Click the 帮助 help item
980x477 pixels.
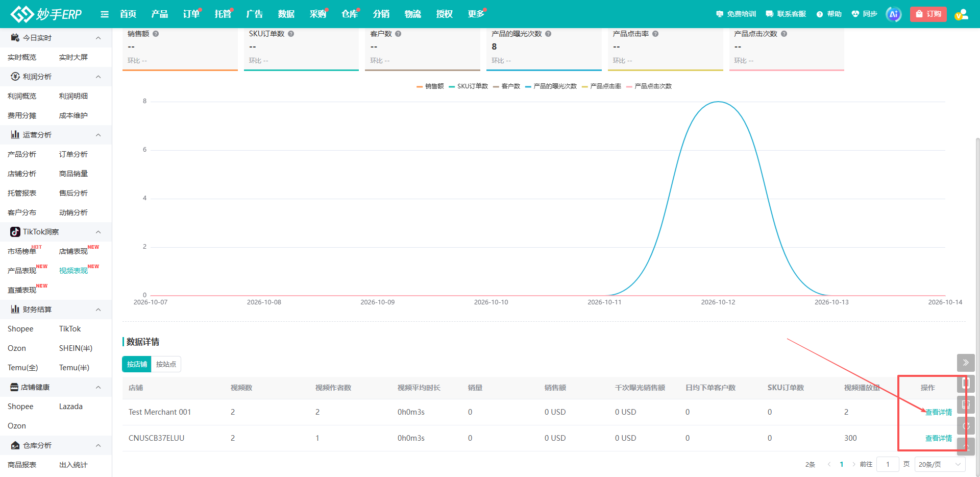829,14
